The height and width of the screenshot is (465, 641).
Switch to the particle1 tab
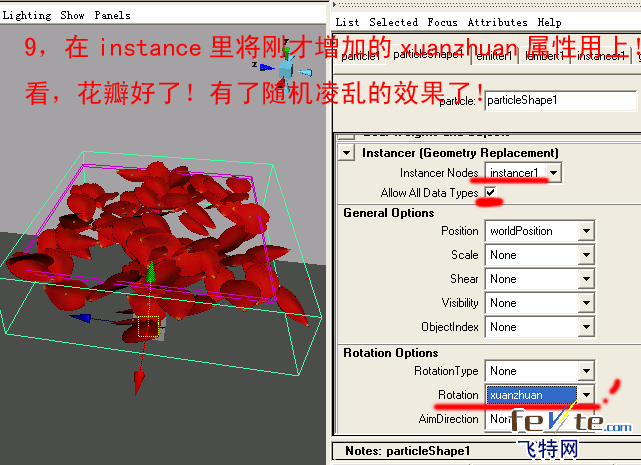point(360,56)
